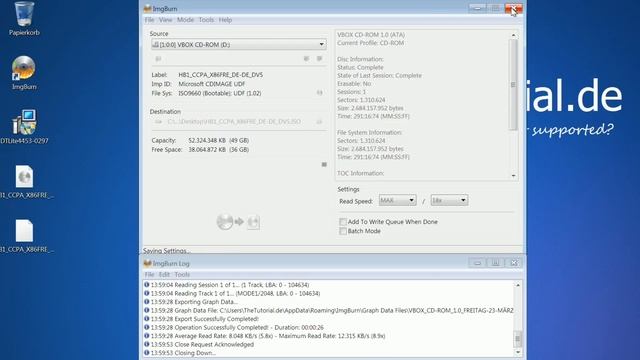Click the 'Saving Settings...' status bar text
The height and width of the screenshot is (360, 640).
point(167,250)
